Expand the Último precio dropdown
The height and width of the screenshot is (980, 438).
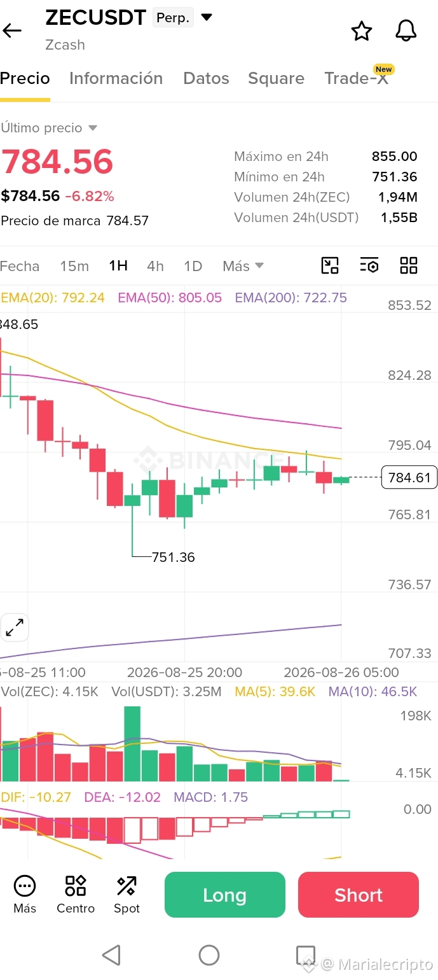click(49, 128)
